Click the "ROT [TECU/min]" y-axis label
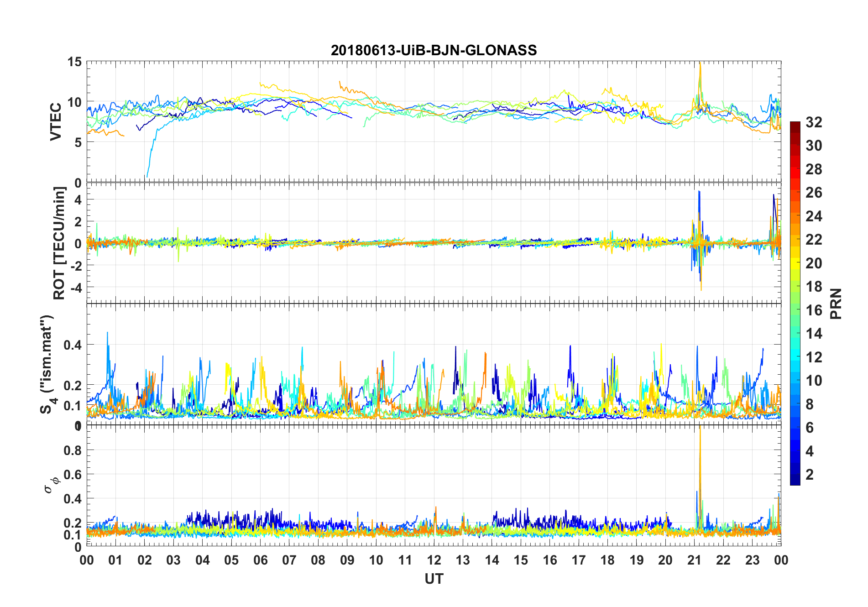Image resolution: width=868 pixels, height=607 pixels. pyautogui.click(x=59, y=243)
